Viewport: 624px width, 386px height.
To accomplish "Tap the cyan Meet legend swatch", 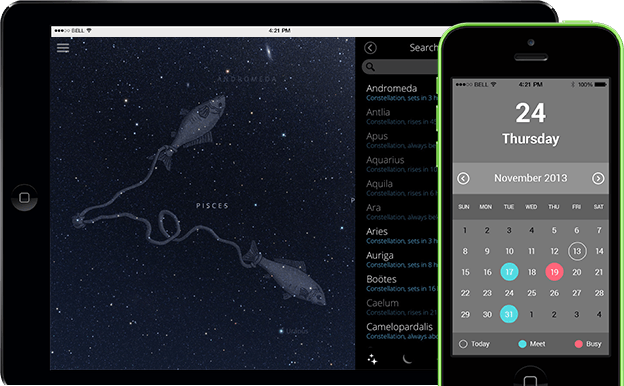I will pos(522,344).
